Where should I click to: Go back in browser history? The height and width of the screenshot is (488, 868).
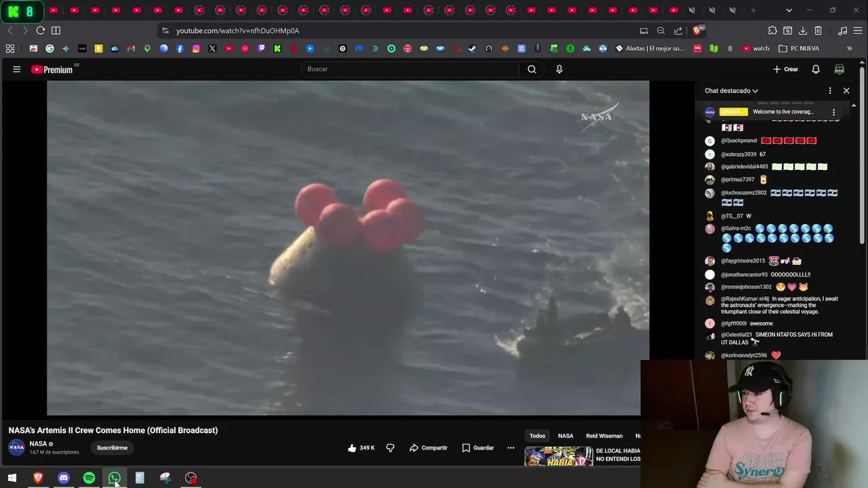coord(10,30)
